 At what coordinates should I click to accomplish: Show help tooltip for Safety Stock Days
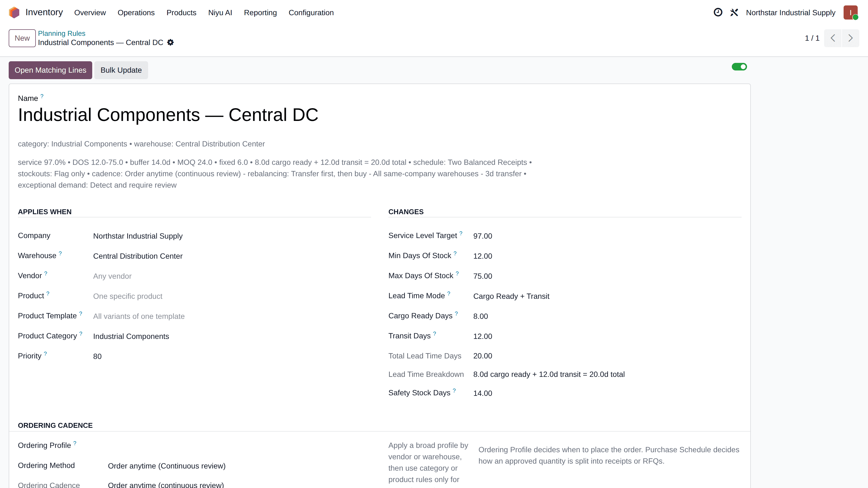coord(454,390)
